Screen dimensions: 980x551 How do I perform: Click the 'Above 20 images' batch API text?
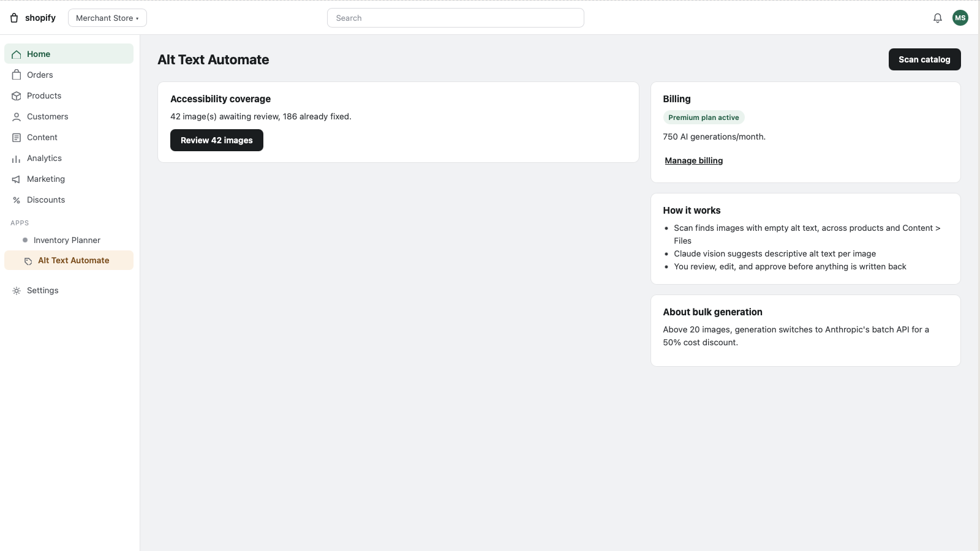(796, 336)
